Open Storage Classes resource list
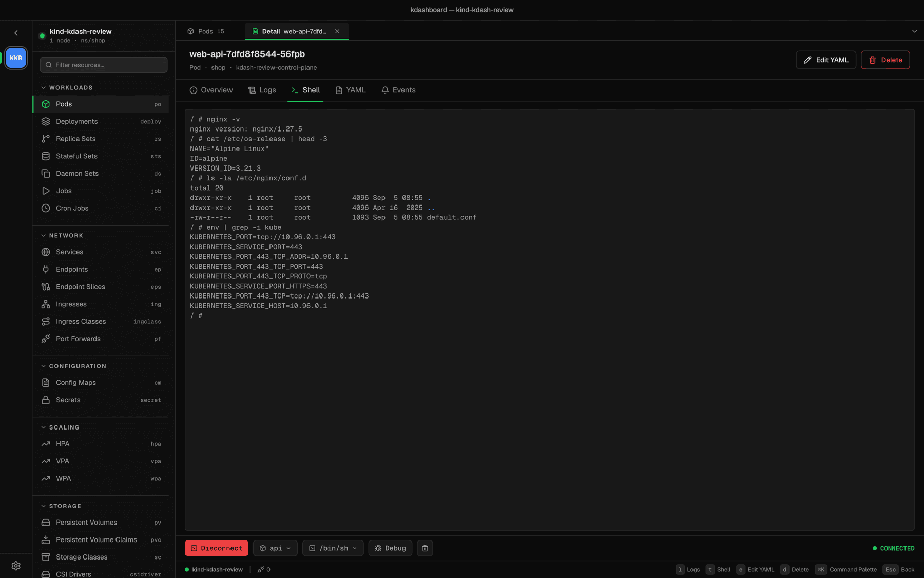The image size is (924, 578). (101, 557)
